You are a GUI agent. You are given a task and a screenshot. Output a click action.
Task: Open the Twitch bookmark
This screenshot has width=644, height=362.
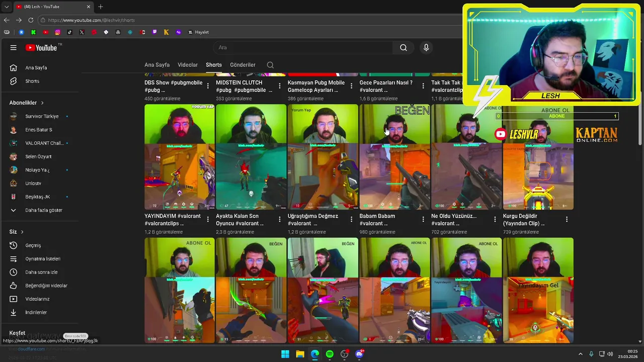(x=154, y=32)
